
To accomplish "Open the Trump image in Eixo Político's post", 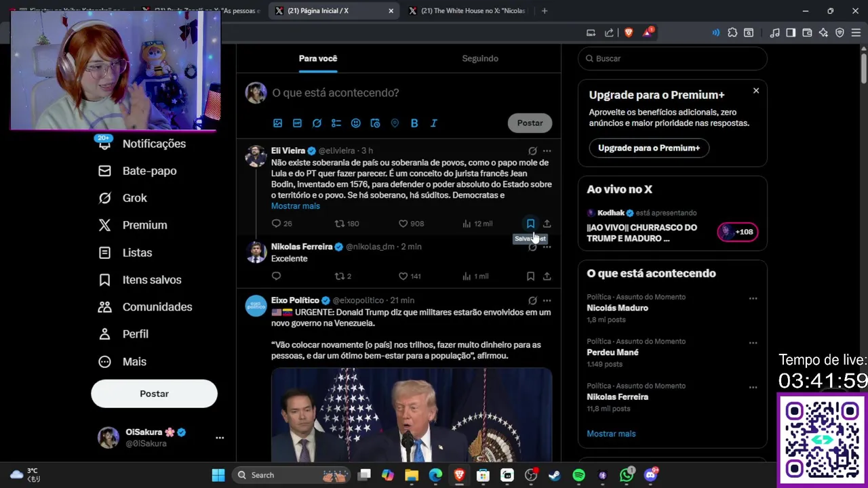I will pos(412,415).
